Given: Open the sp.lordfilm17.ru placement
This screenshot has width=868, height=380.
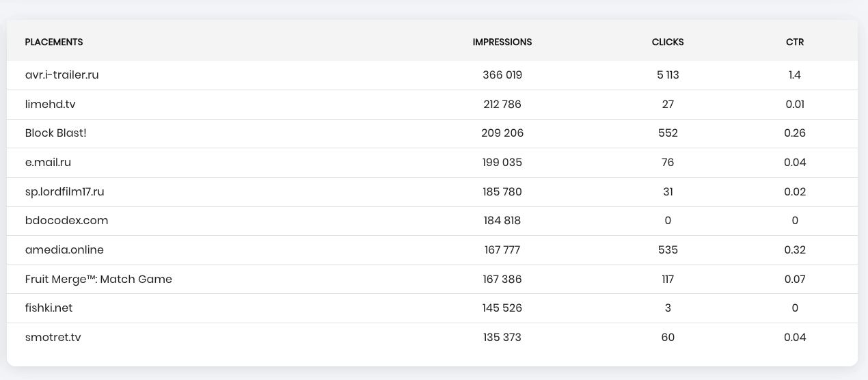Looking at the screenshot, I should click(x=65, y=192).
